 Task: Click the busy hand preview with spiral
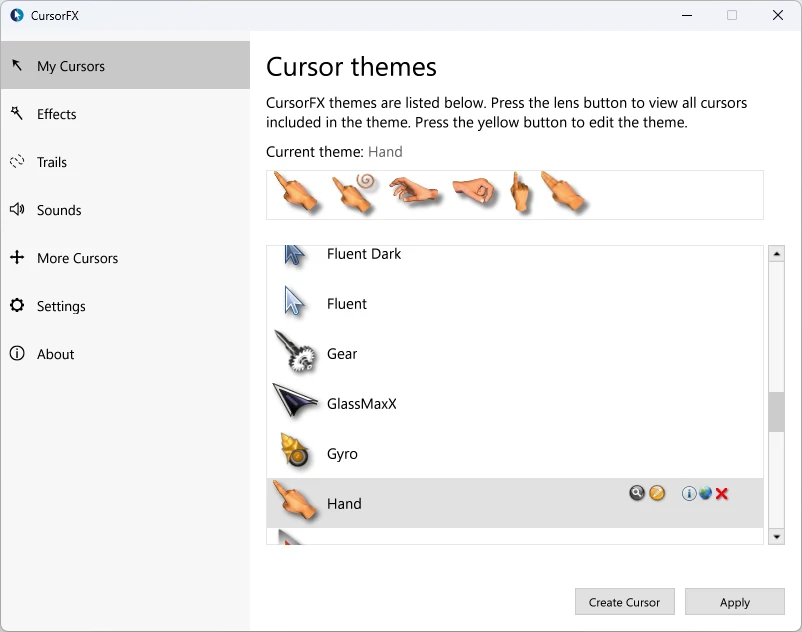tap(355, 193)
